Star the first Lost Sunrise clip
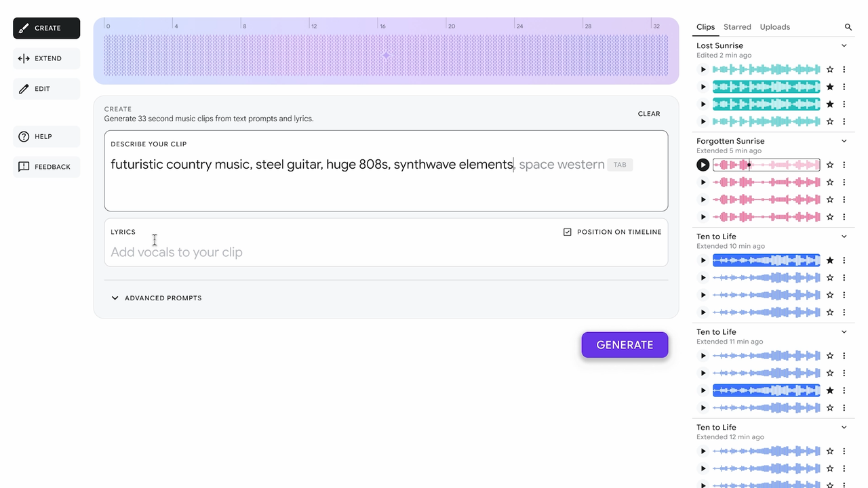Image resolution: width=868 pixels, height=488 pixels. pos(830,69)
